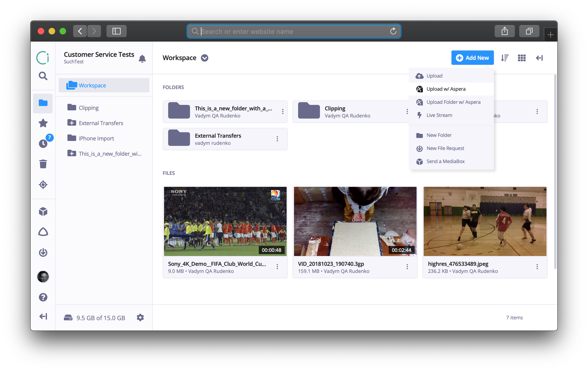Select Workspace in the folder tree
The image size is (588, 371).
(104, 85)
